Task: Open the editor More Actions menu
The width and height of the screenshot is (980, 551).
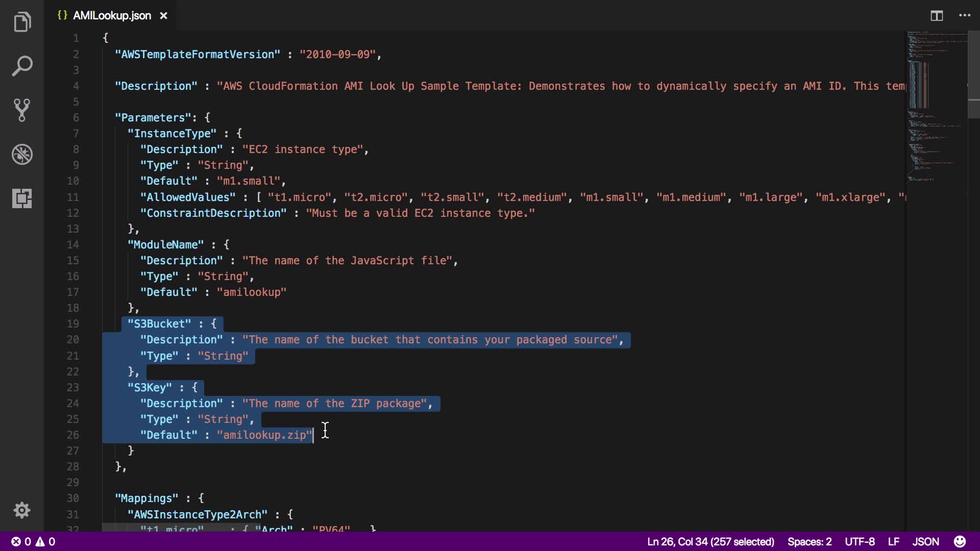Action: pyautogui.click(x=965, y=16)
